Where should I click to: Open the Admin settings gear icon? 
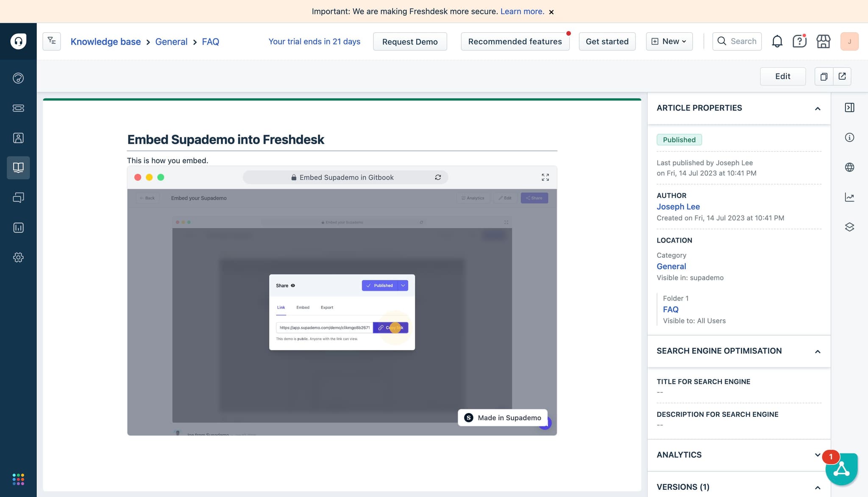pos(18,257)
